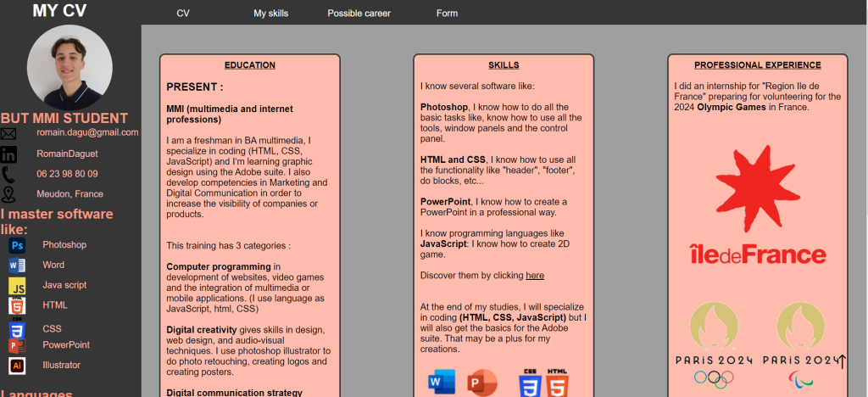
Task: Click the PowerPoint label in sidebar
Action: 66,344
